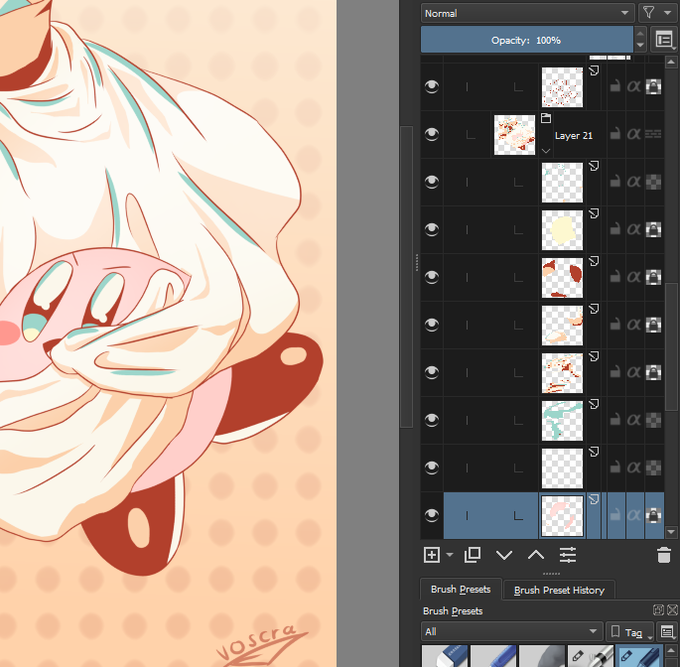Hide the Layer 21 group
This screenshot has height=667, width=680.
432,134
